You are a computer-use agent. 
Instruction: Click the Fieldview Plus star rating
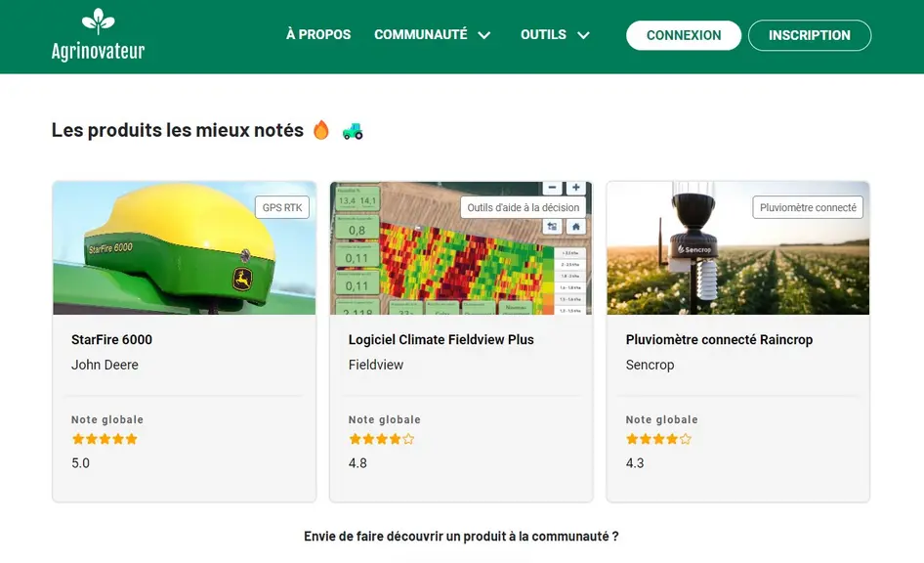(382, 439)
